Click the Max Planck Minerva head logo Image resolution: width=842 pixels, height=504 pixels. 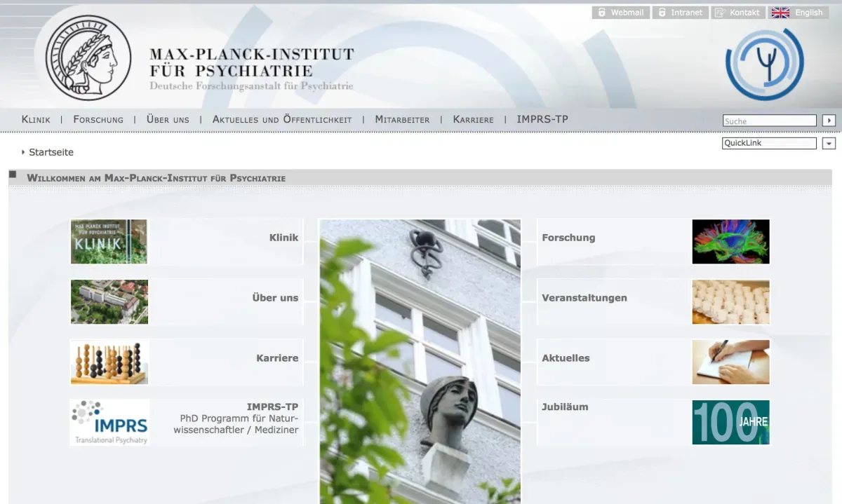[88, 58]
